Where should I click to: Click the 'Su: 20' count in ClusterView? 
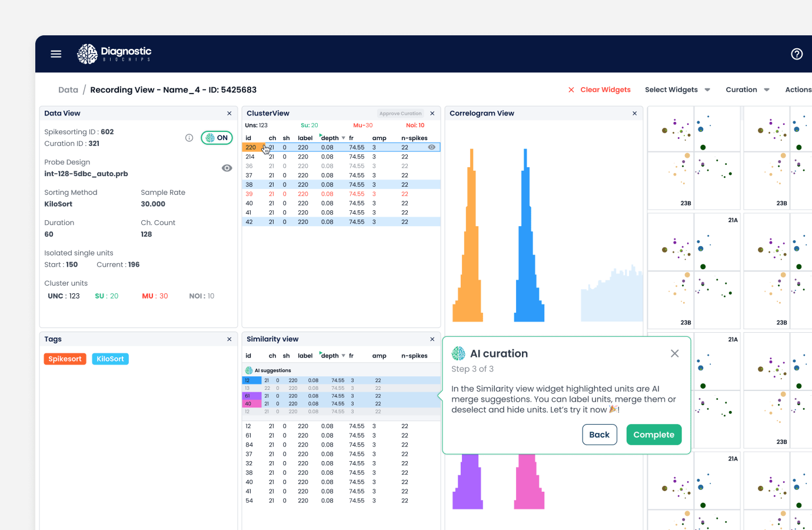point(310,125)
